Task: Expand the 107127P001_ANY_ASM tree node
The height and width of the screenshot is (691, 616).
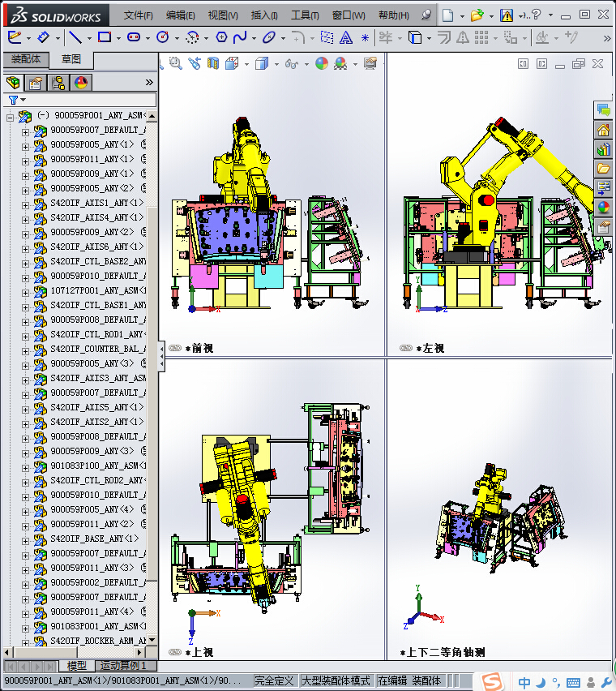Action: pyautogui.click(x=25, y=293)
